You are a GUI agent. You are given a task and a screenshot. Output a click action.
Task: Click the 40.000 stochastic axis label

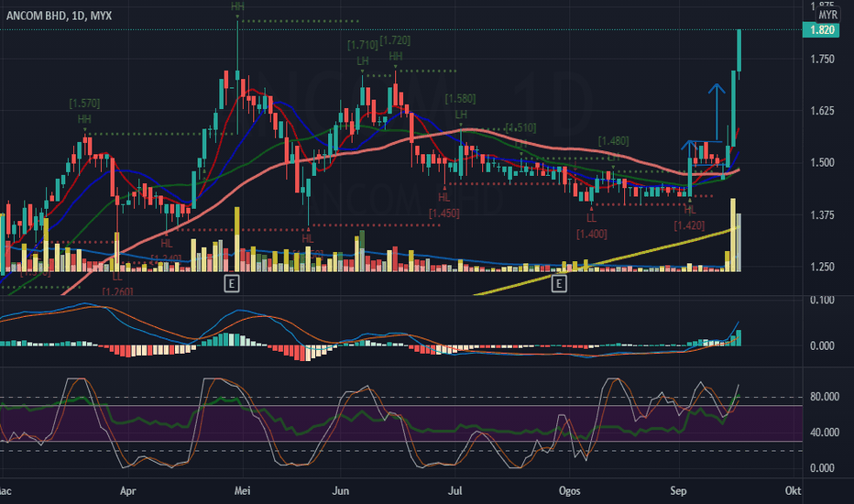pos(824,433)
